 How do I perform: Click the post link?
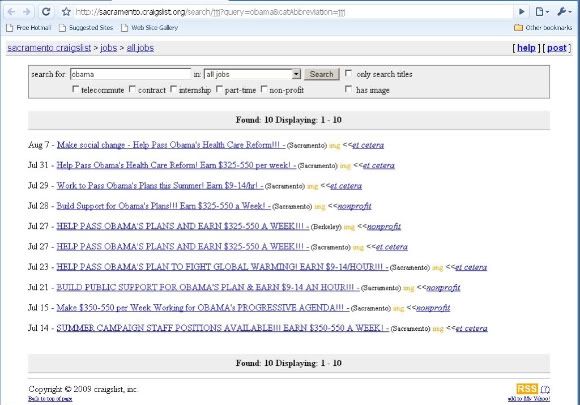coord(556,48)
